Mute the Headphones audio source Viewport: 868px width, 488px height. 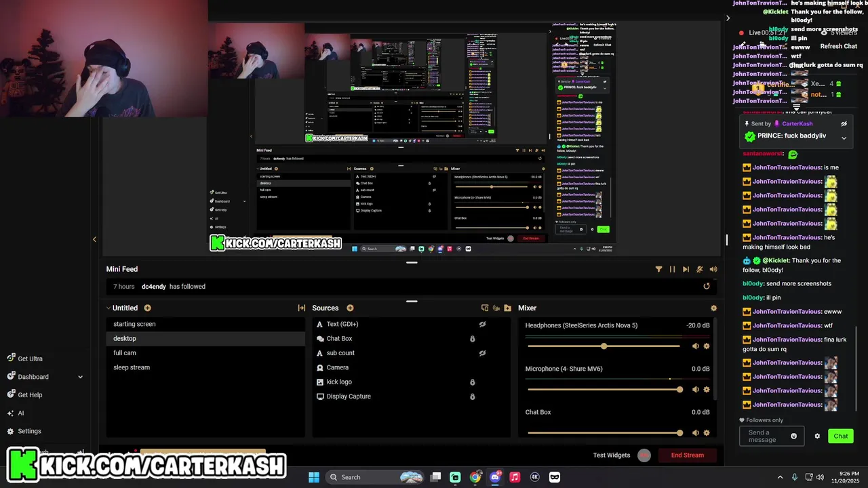click(x=695, y=346)
